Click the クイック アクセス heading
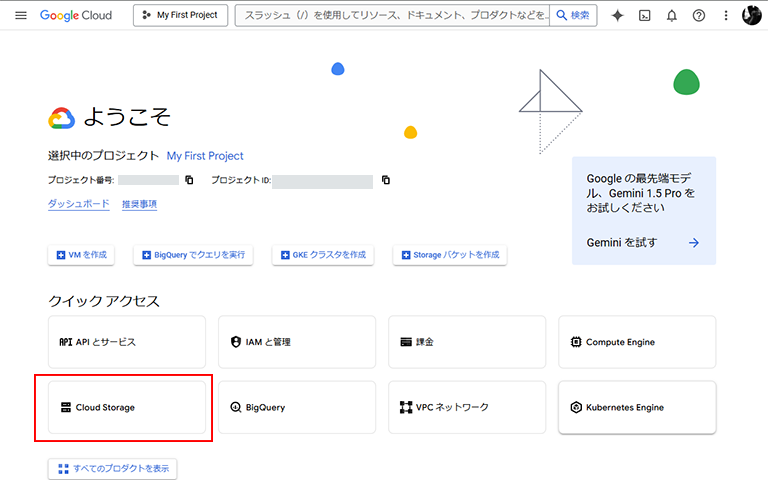The height and width of the screenshot is (480, 768). click(104, 301)
